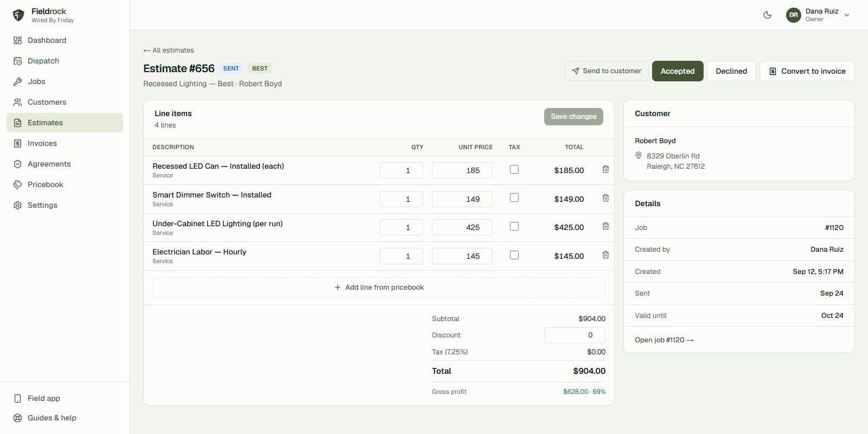Navigate to Dispatch

(x=65, y=61)
